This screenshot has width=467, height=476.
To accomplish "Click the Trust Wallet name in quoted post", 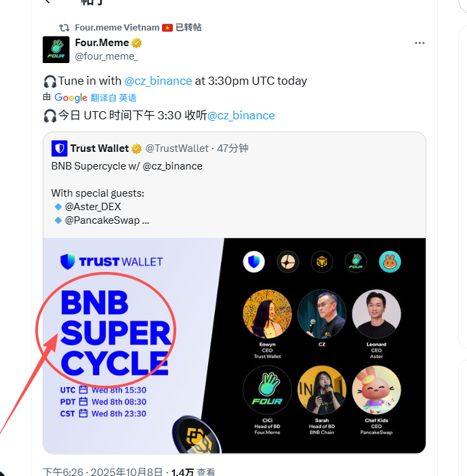I will pos(100,148).
